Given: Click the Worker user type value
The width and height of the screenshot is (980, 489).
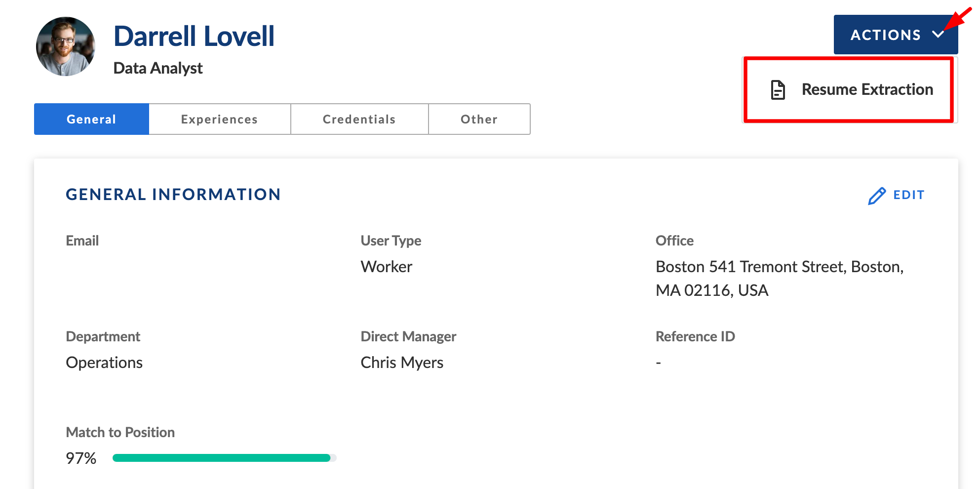Looking at the screenshot, I should click(387, 267).
